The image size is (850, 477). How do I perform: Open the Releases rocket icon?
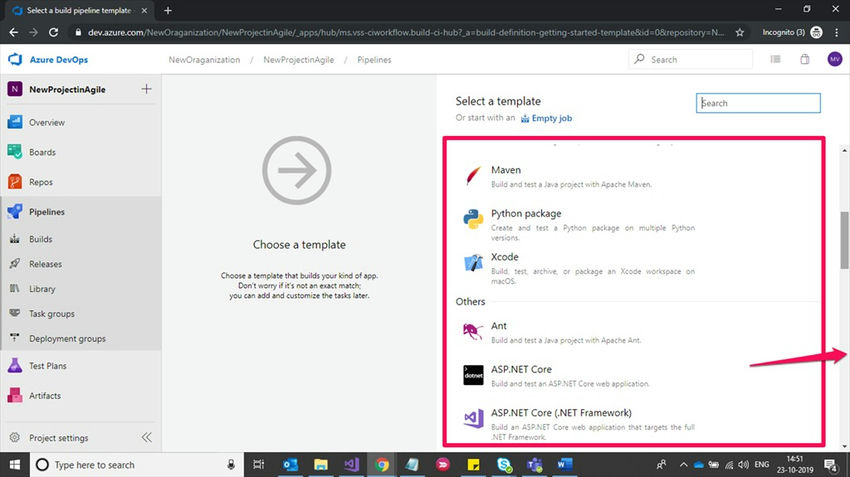[x=15, y=263]
